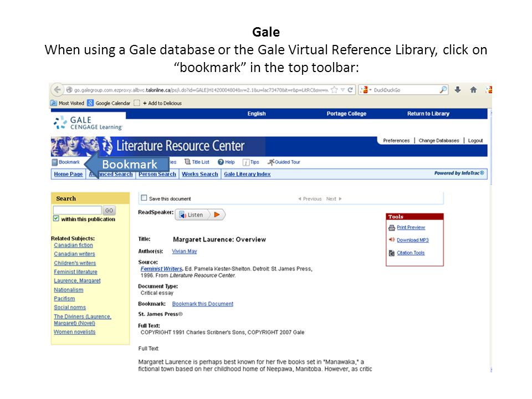Click Add to Delicious bookmarklet
Viewport: 532px width, 399px height.
click(x=158, y=103)
